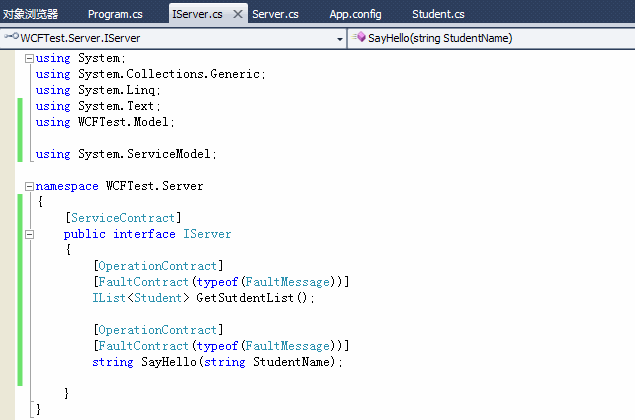Select the IServer.cs tab
635x420 pixels.
point(197,14)
